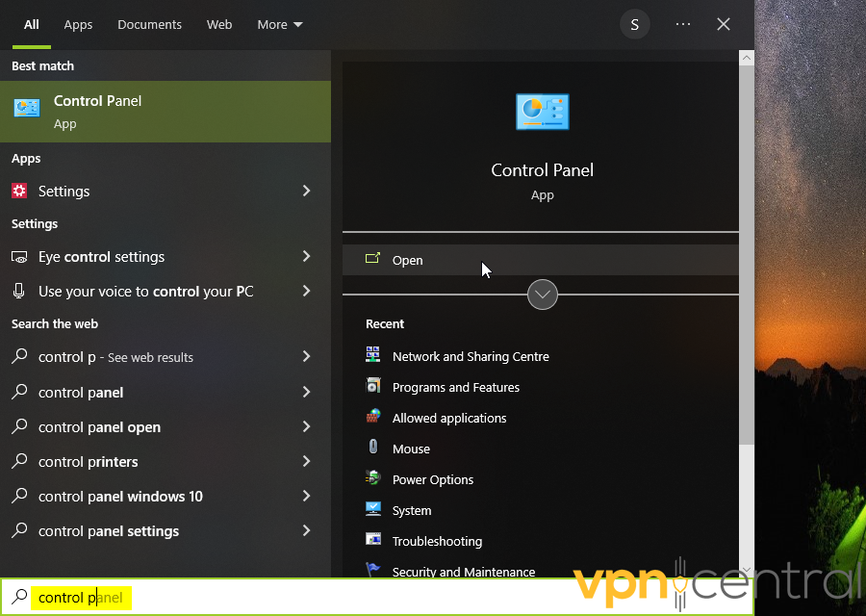Open Security and Maintenance
Image resolution: width=866 pixels, height=616 pixels.
click(x=464, y=572)
